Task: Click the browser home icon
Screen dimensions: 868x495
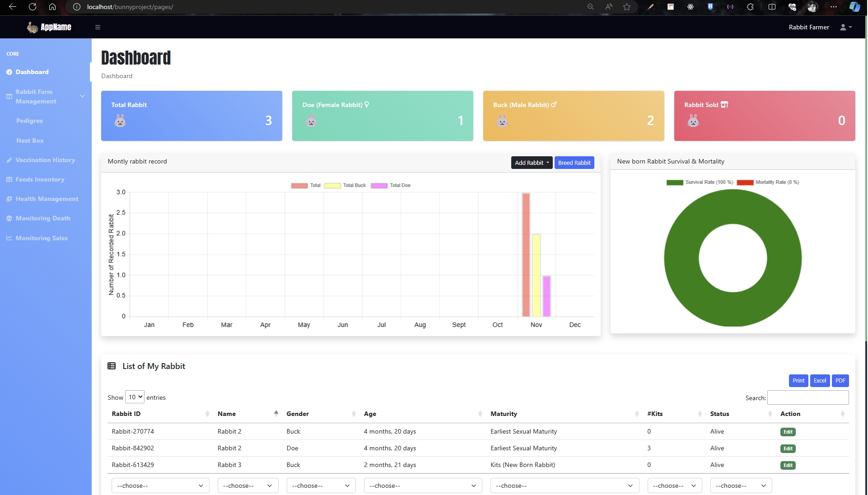Action: [x=52, y=7]
